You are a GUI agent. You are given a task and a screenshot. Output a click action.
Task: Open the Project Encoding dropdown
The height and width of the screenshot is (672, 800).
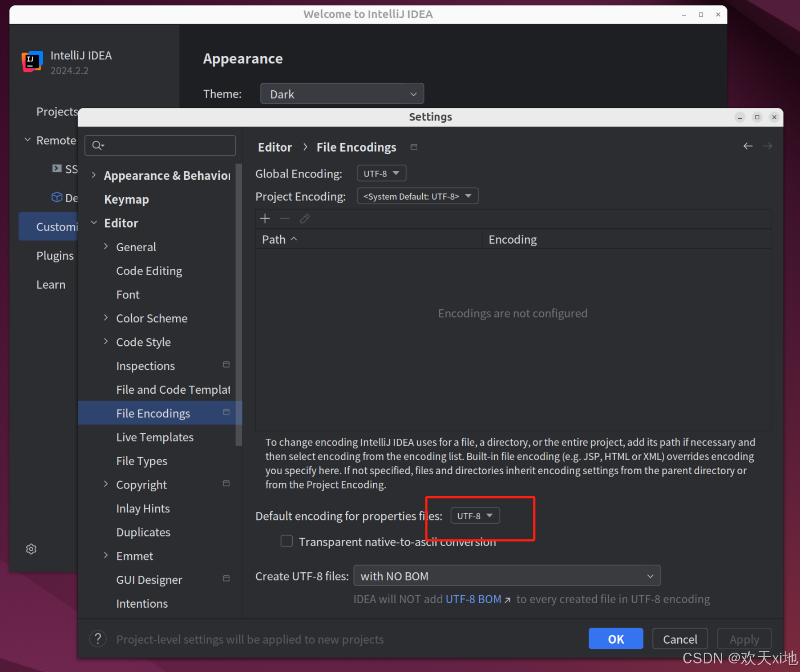(x=417, y=196)
